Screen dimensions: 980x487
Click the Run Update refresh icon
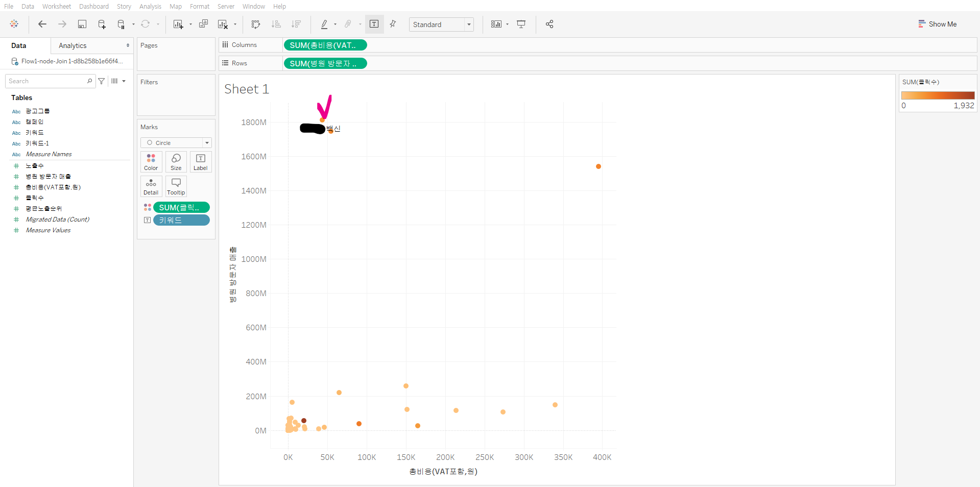pos(146,24)
